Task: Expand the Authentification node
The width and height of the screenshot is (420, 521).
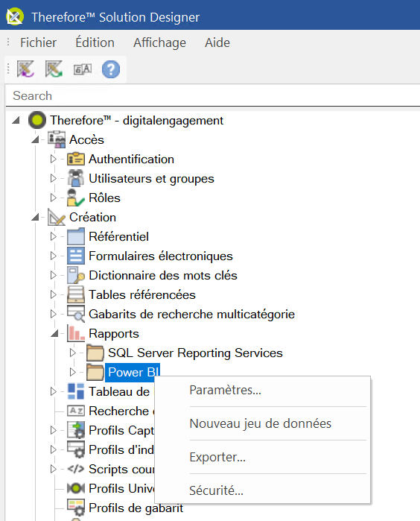Action: pyautogui.click(x=53, y=159)
